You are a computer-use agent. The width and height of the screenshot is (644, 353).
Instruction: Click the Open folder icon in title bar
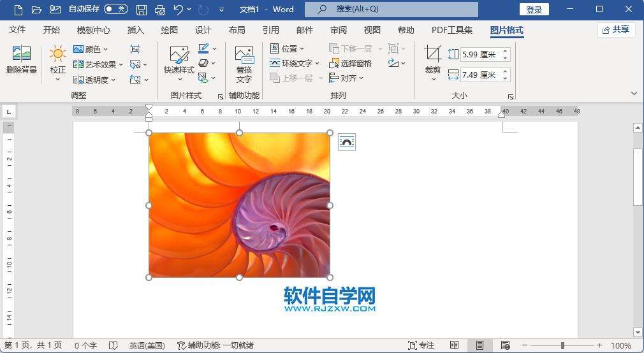(36, 10)
